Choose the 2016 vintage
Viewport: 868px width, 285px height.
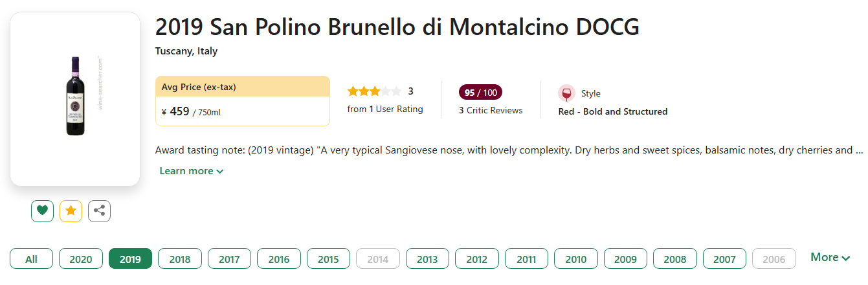(x=279, y=259)
